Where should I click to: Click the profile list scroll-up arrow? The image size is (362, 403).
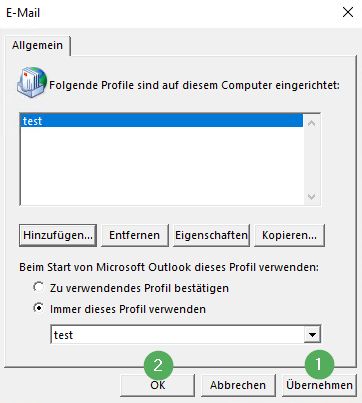click(312, 123)
